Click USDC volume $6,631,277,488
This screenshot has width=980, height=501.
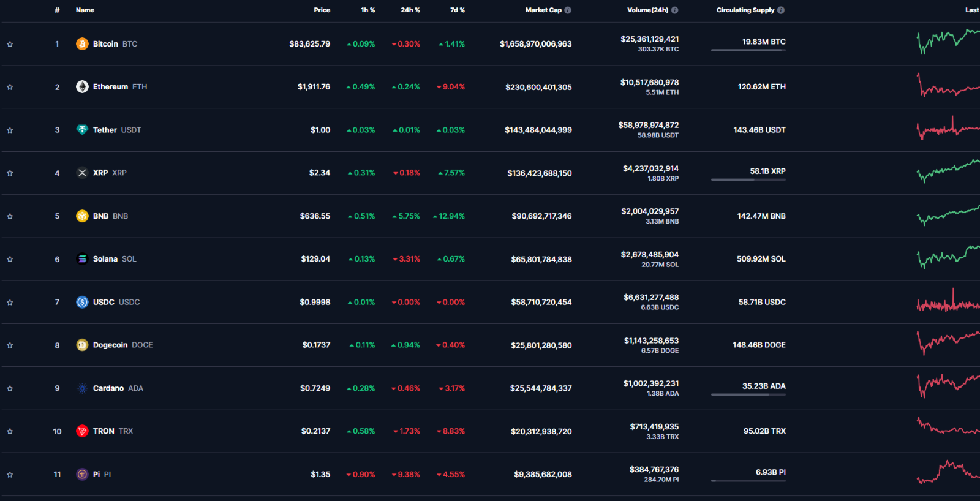(x=651, y=298)
